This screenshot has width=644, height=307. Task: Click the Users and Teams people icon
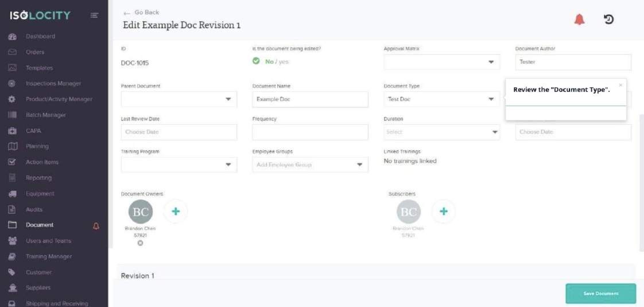(12, 241)
